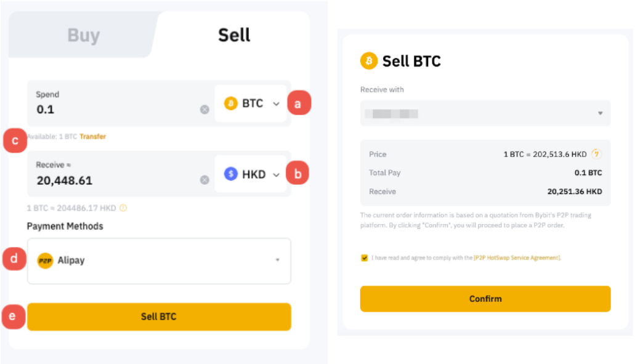Select the Sell tab
Screen dimensions: 635x364
(234, 35)
